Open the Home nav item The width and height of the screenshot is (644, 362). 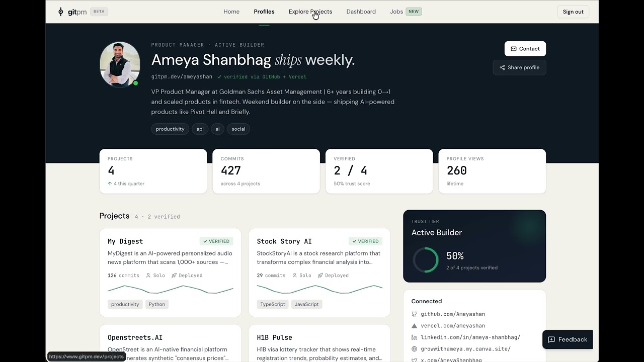point(231,12)
